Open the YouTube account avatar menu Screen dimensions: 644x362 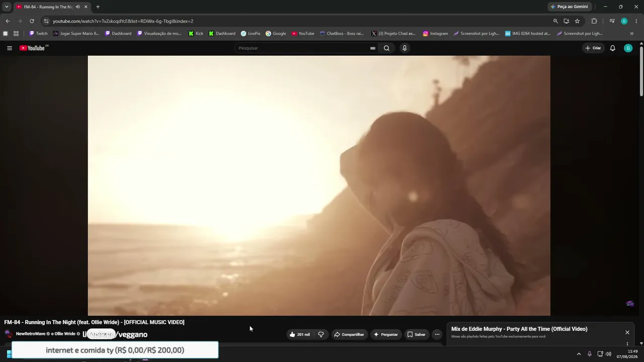tap(628, 48)
